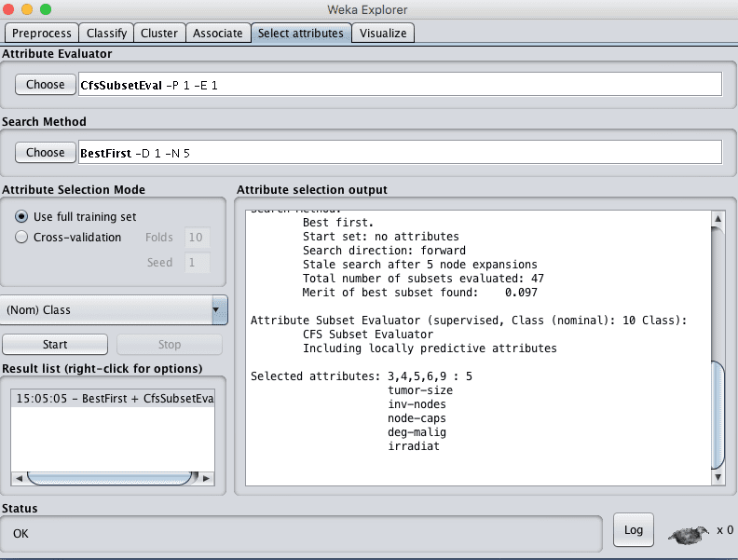The image size is (738, 560).
Task: Open the Cluster tab
Action: point(159,33)
